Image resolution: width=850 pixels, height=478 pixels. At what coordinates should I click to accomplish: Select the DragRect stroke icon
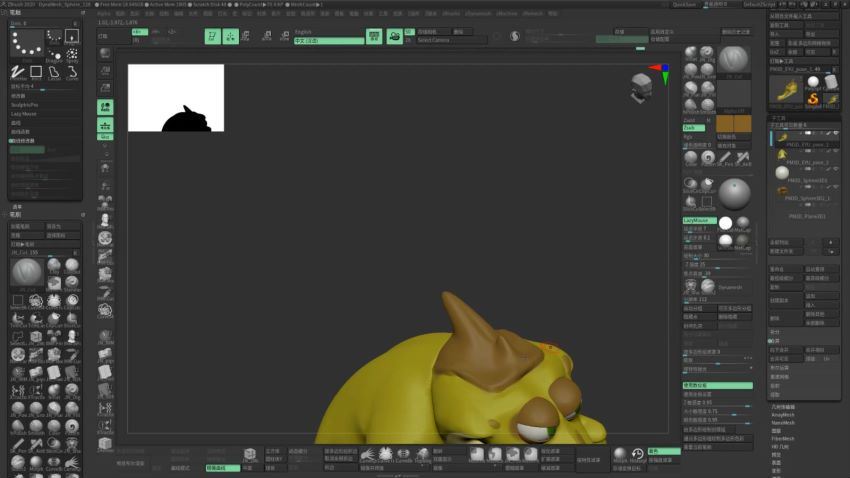point(72,36)
